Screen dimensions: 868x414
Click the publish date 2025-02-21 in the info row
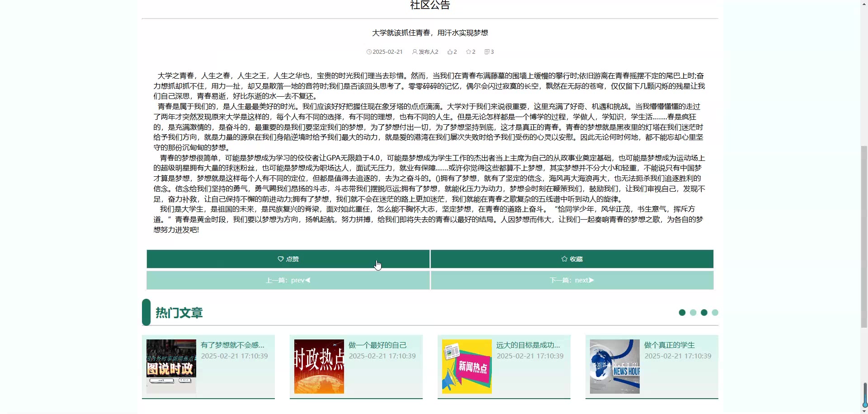pos(387,52)
